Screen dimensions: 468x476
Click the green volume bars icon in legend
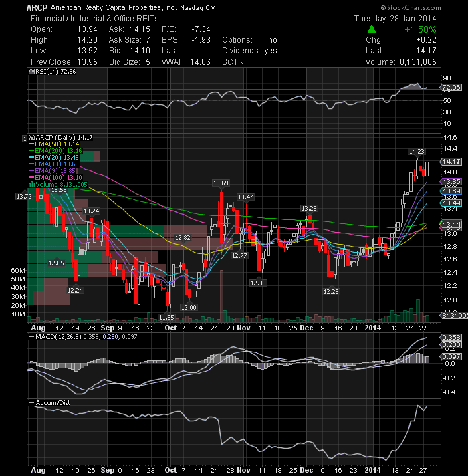click(x=31, y=185)
